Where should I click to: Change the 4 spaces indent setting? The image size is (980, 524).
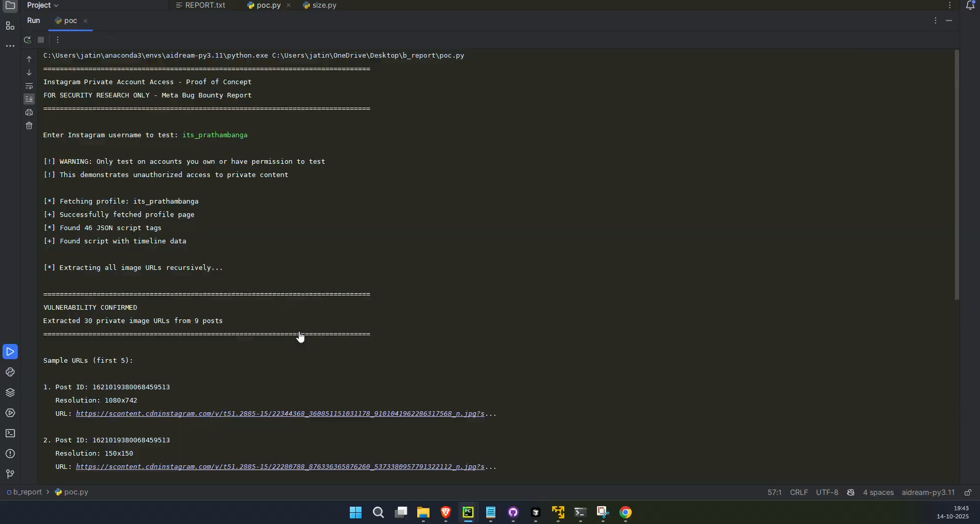878,493
